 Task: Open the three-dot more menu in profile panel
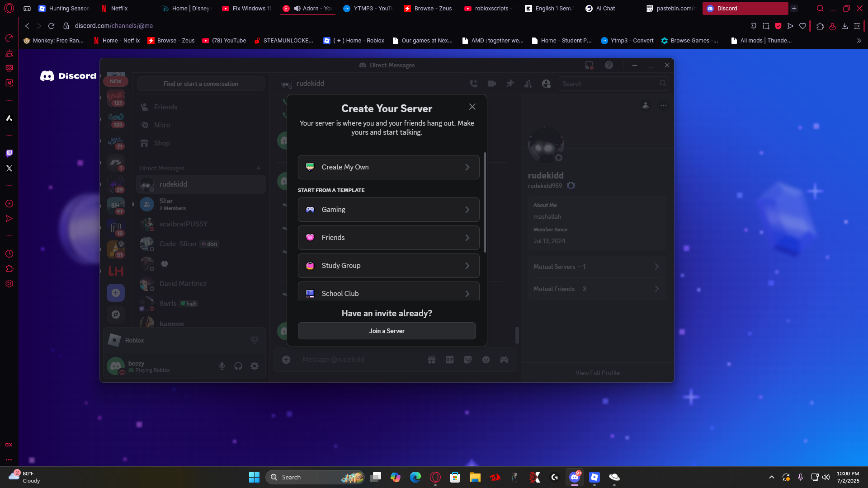[664, 105]
